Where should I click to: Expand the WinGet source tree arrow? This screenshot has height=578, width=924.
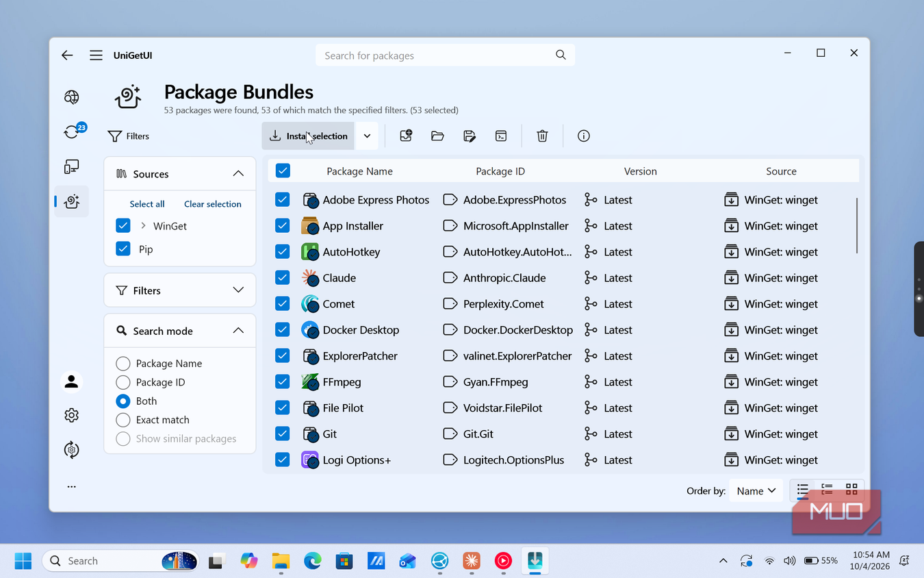(x=143, y=225)
